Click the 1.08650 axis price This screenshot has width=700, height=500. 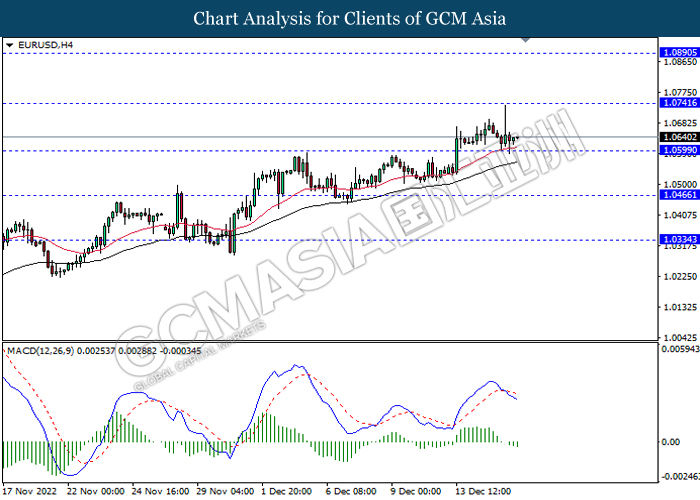(x=680, y=62)
